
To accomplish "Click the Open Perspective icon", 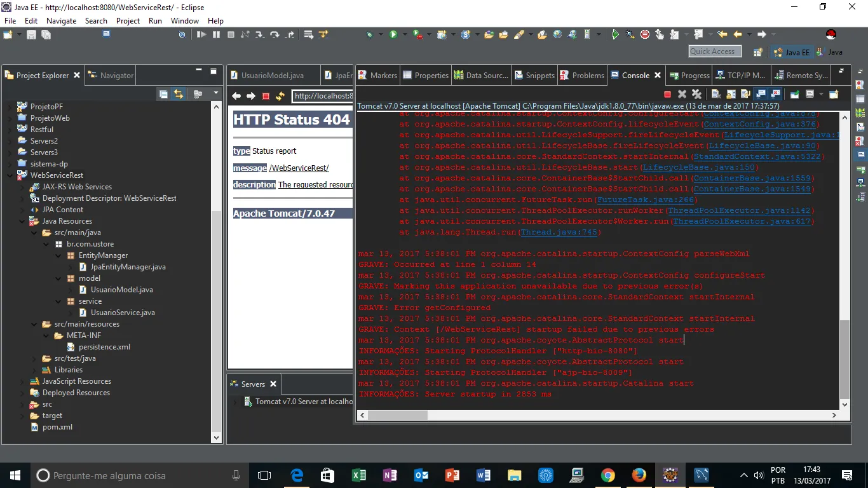I will (757, 52).
